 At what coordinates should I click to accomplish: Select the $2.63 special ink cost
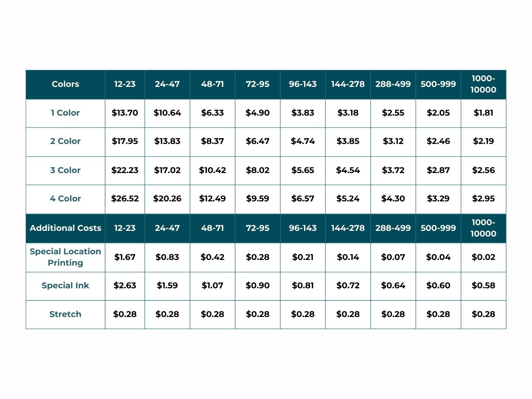pos(125,286)
